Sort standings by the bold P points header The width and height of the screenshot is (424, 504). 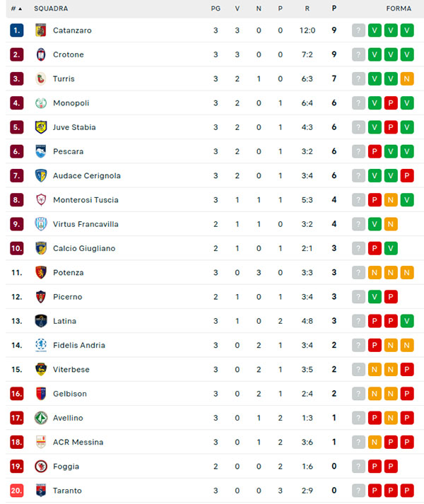point(334,8)
